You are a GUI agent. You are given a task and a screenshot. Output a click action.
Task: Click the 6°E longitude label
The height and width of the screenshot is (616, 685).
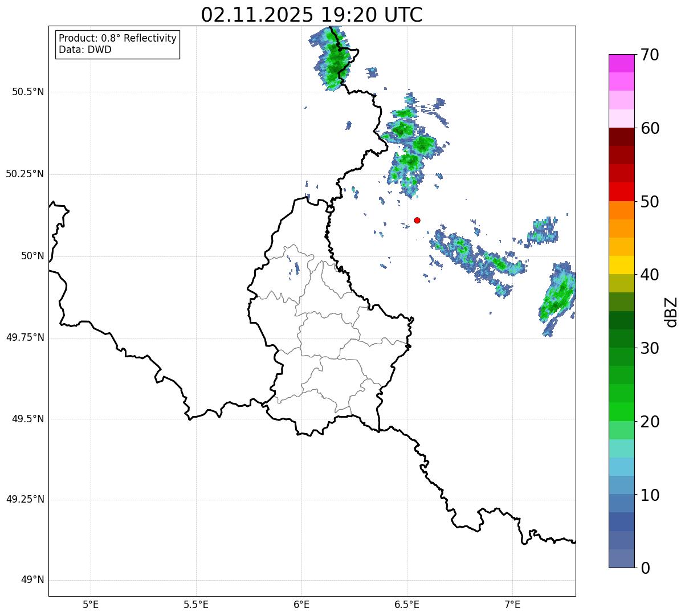tap(301, 604)
